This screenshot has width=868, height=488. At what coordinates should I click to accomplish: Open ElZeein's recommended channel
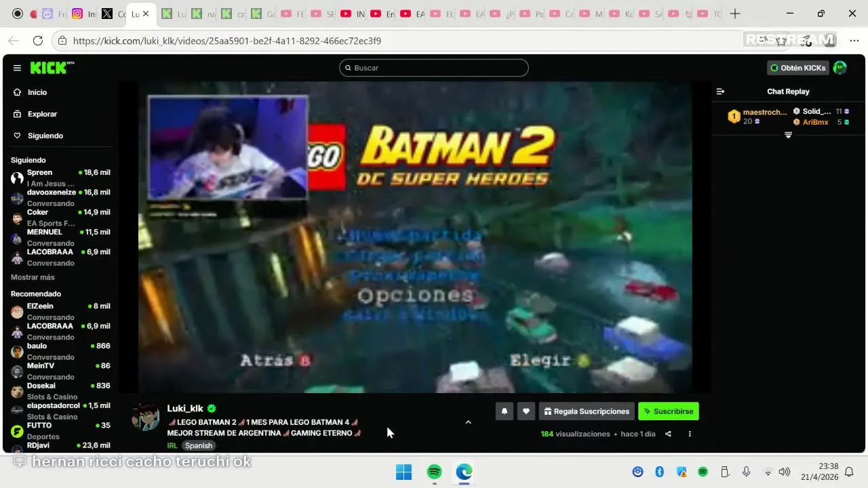[x=60, y=311]
